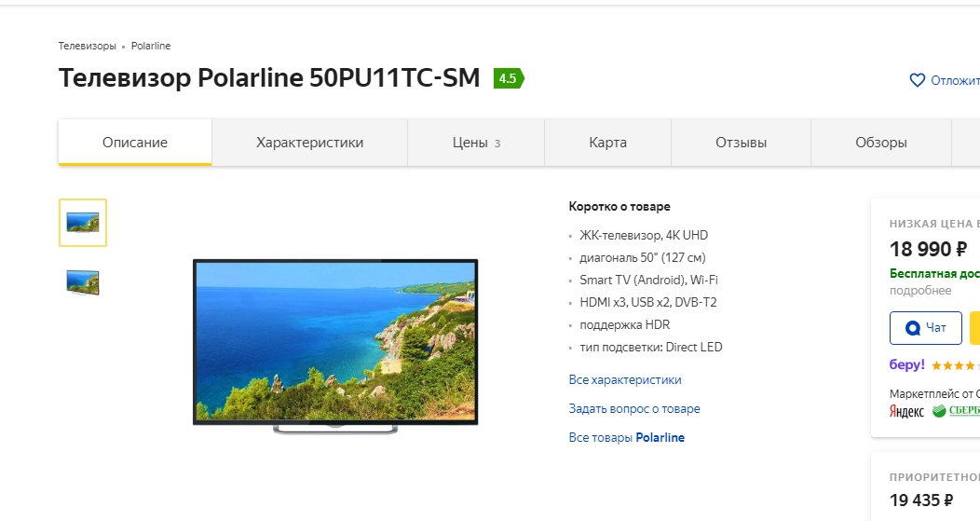Open the Телевизоры breadcrumb link

tap(88, 47)
